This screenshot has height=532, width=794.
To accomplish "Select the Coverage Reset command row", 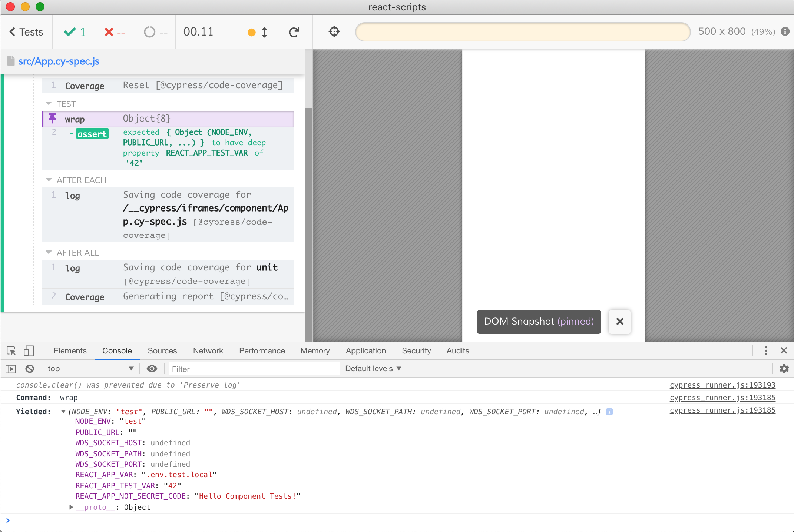I will click(x=168, y=86).
